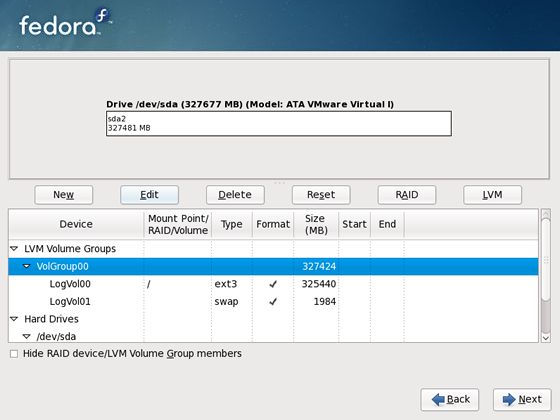Click the Reset button
The height and width of the screenshot is (420, 560).
pos(321,195)
